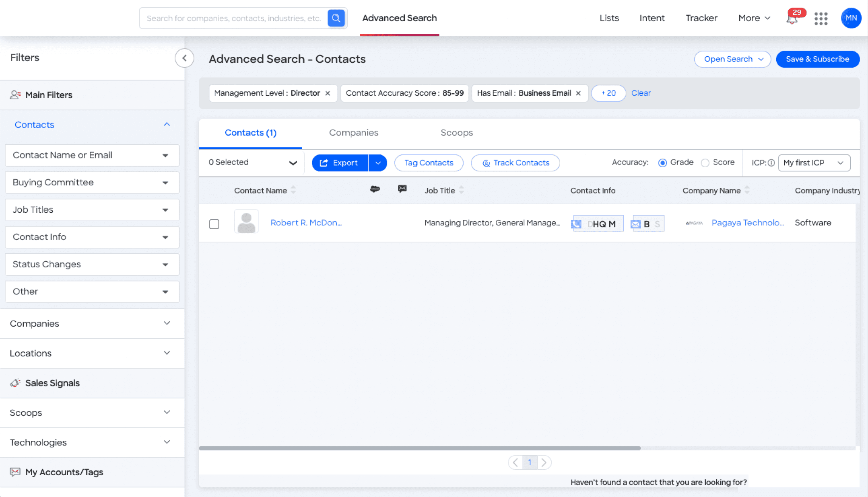Check the Robert R. McDon row checkbox
The height and width of the screenshot is (497, 868).
pyautogui.click(x=214, y=224)
